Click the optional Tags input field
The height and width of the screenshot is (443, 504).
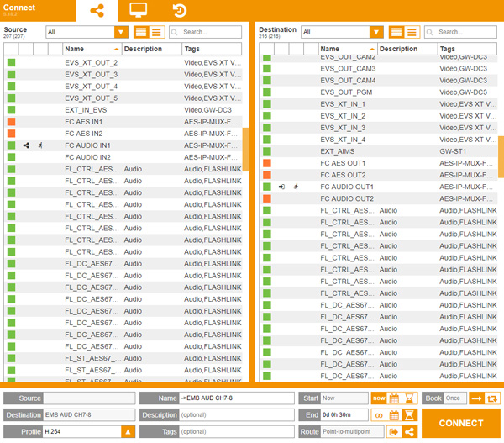(237, 432)
